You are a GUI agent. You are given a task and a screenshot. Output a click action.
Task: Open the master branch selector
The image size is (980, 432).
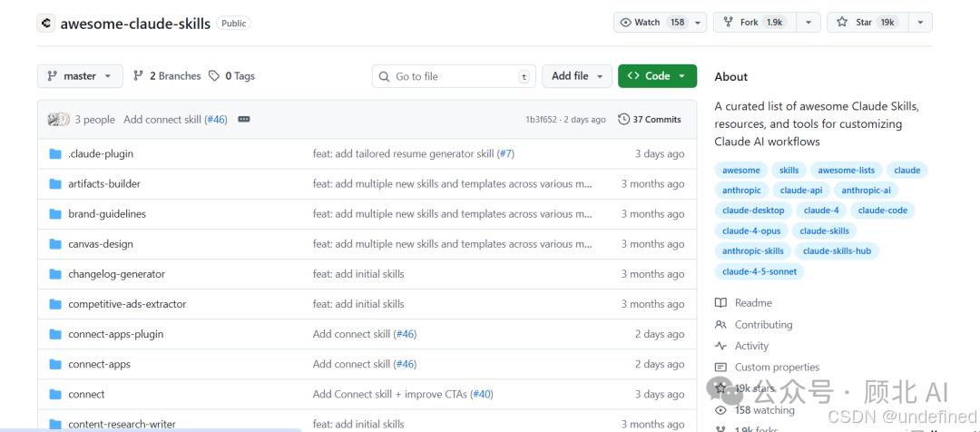[80, 76]
